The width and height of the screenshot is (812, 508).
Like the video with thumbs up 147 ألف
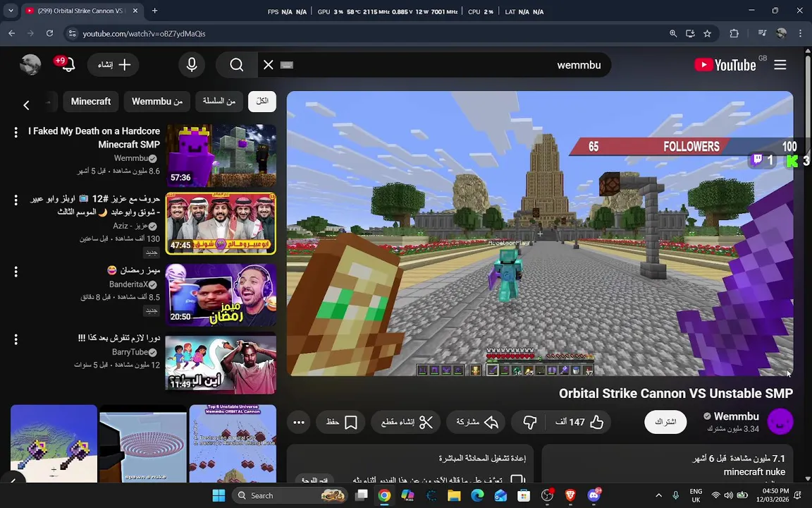[579, 422]
